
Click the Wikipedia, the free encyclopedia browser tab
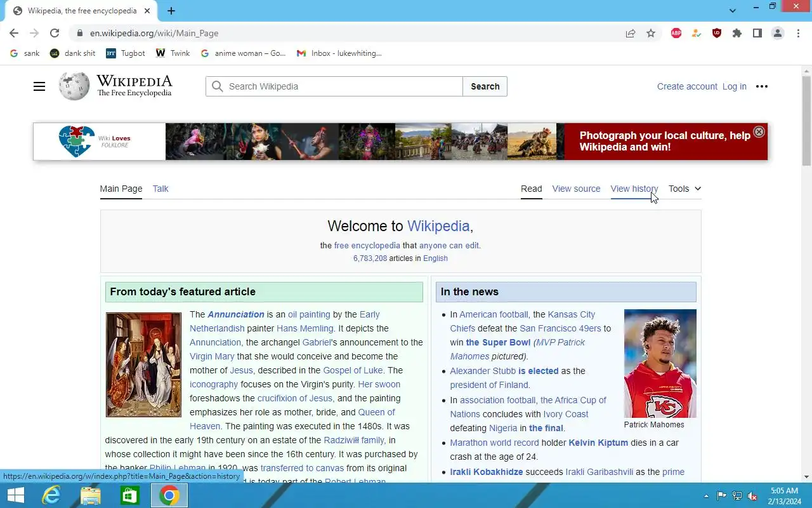(x=81, y=11)
